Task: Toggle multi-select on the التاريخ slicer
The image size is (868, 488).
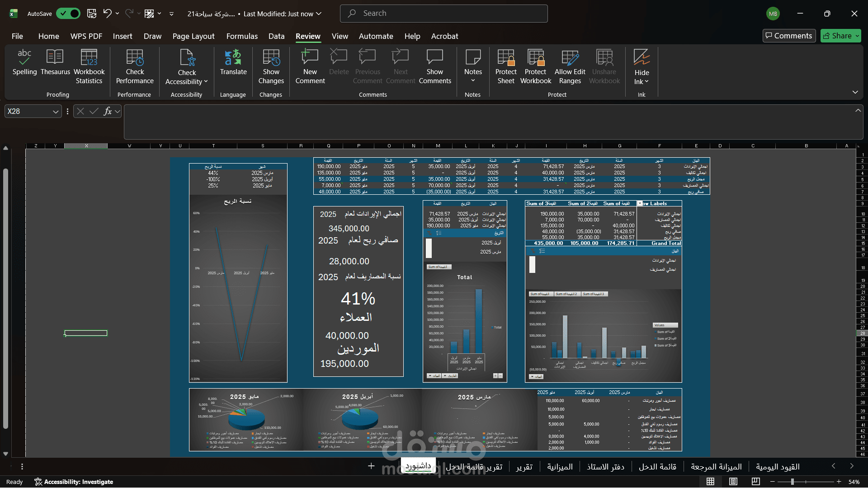Action: coord(439,233)
